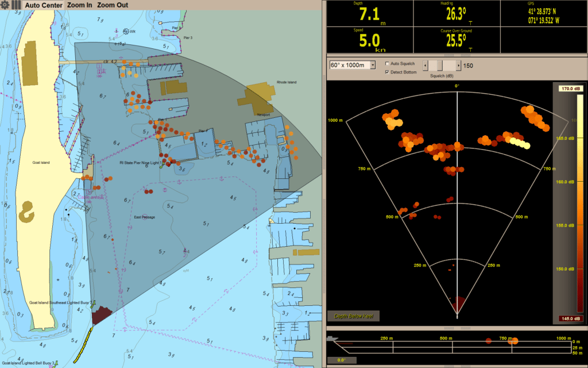The height and width of the screenshot is (368, 588).
Task: Click Zoom Out in the chart toolbar
Action: click(113, 5)
